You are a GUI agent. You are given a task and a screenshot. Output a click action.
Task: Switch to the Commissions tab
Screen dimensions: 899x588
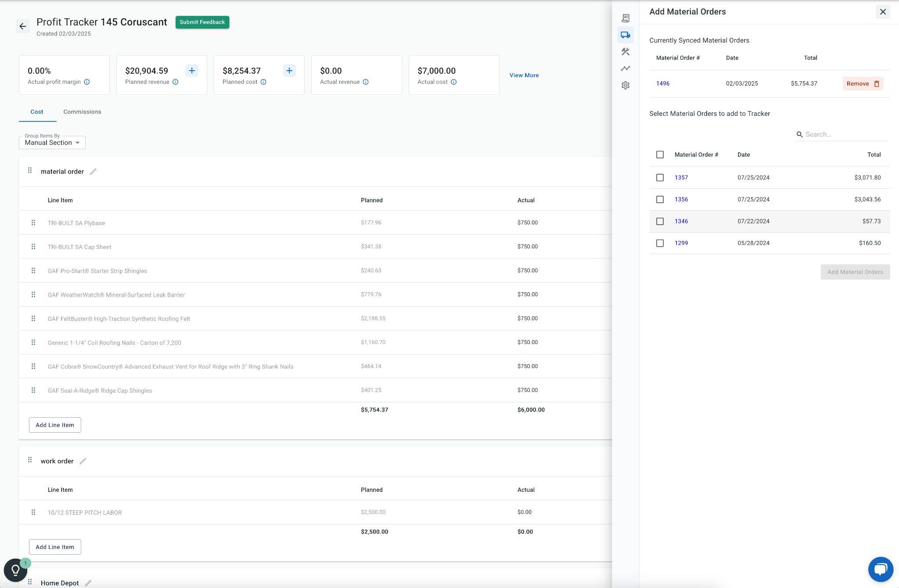82,112
